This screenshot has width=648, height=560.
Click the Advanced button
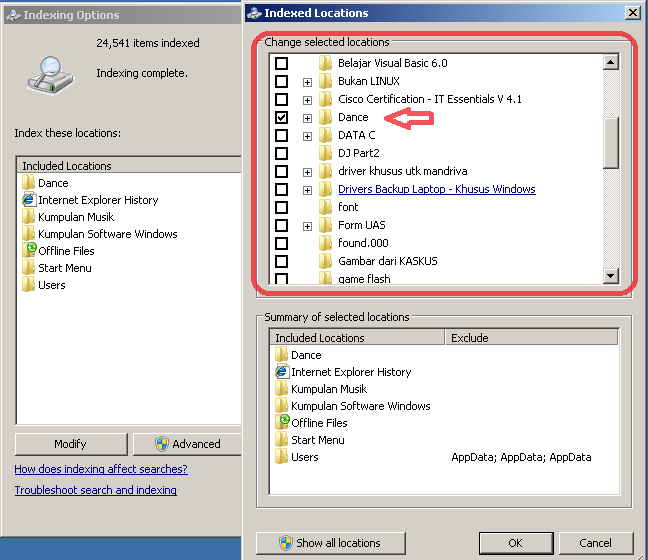[x=187, y=444]
